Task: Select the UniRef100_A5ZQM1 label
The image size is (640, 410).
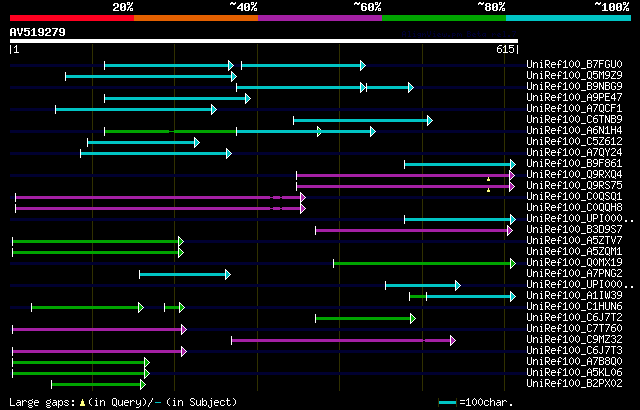Action: [574, 252]
